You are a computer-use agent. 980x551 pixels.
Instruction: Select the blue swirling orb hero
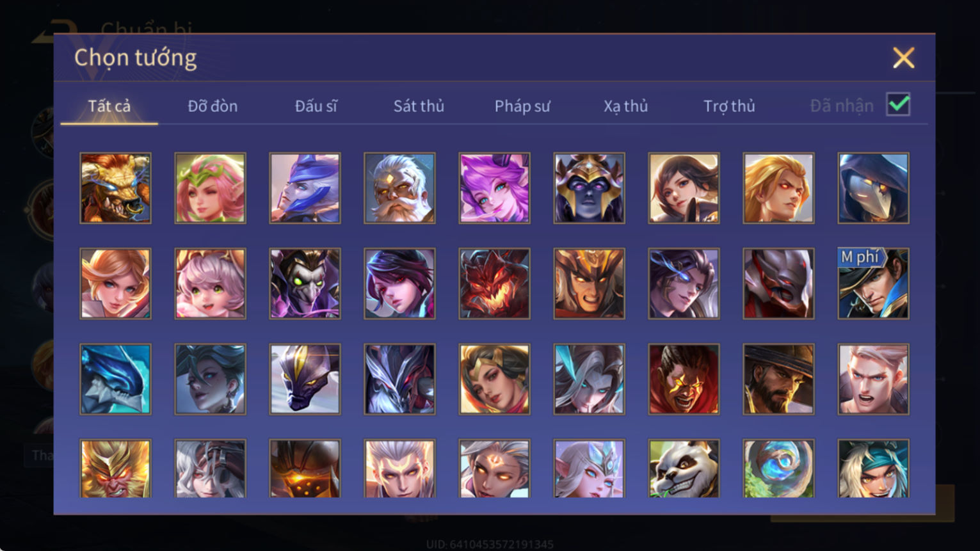point(778,468)
